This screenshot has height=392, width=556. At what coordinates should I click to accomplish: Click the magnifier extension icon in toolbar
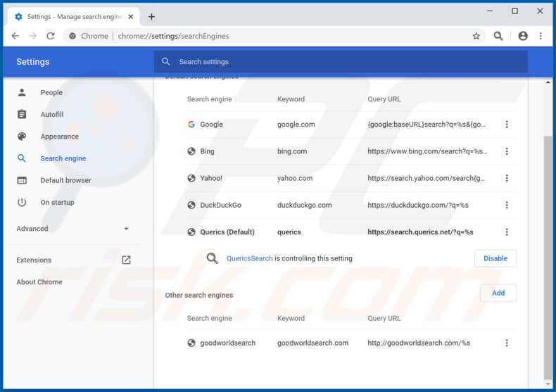point(498,36)
